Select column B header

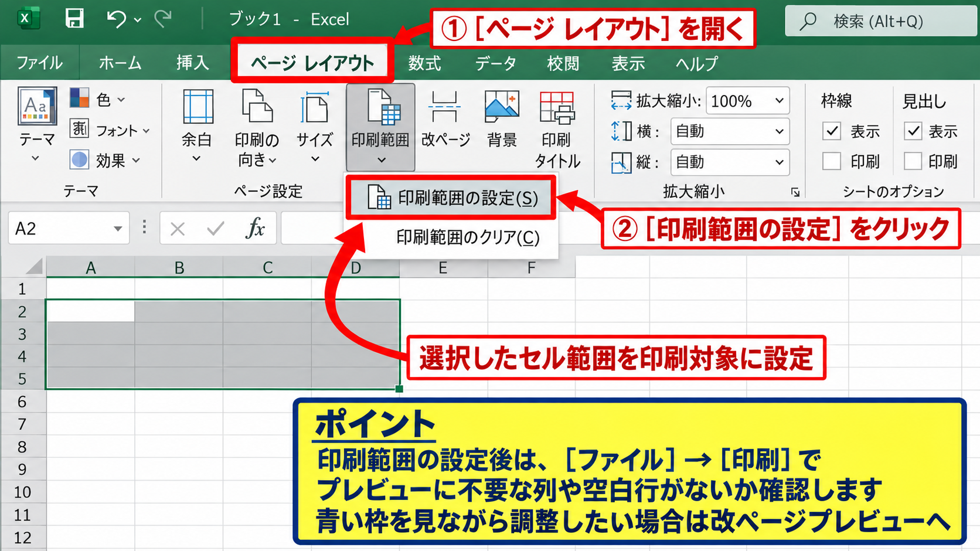[x=179, y=268]
